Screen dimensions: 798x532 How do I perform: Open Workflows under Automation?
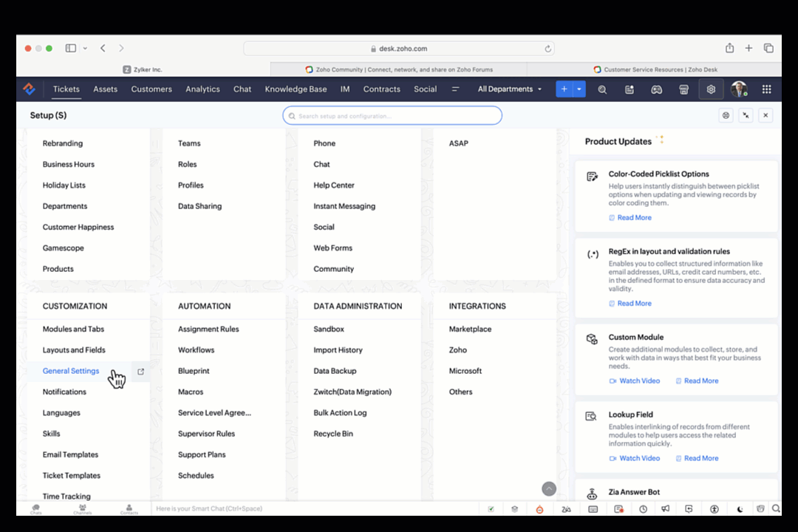click(x=196, y=350)
